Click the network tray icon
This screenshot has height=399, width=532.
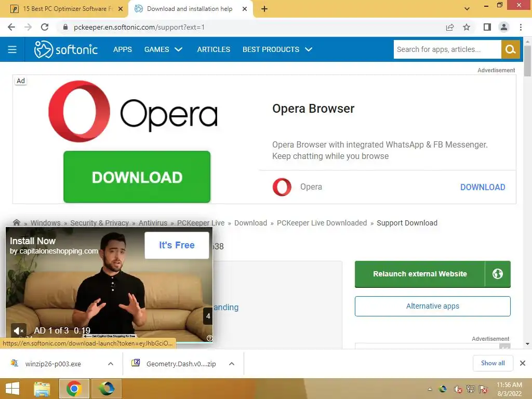click(x=470, y=389)
